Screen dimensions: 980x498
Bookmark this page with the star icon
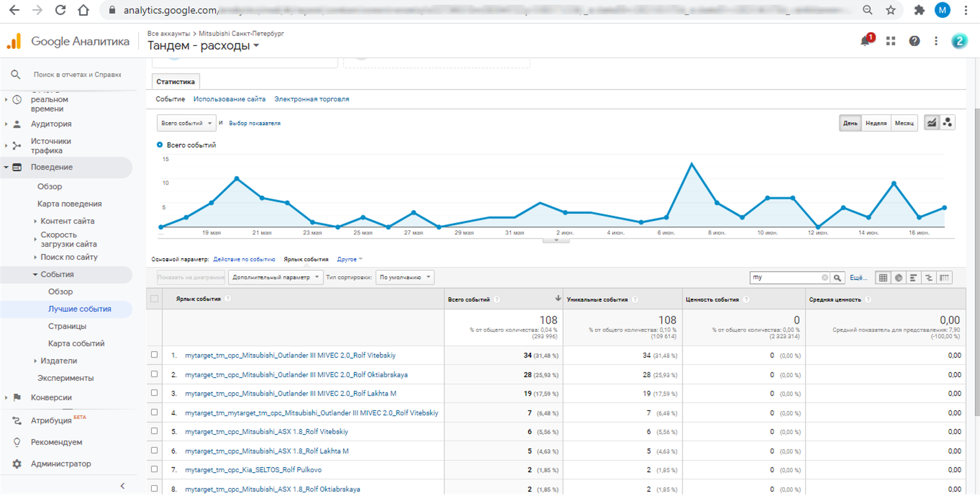pyautogui.click(x=891, y=10)
